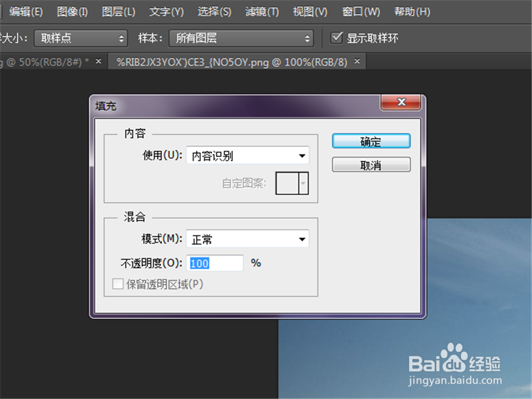
Task: Select the 不透明度 opacity input field
Action: point(215,263)
